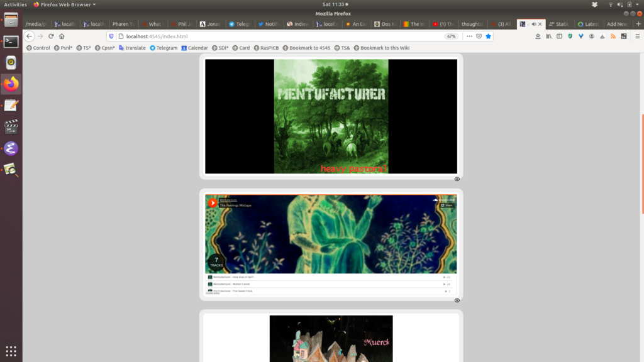The image size is (644, 362).
Task: Open the TS* bookmark
Action: (84, 48)
